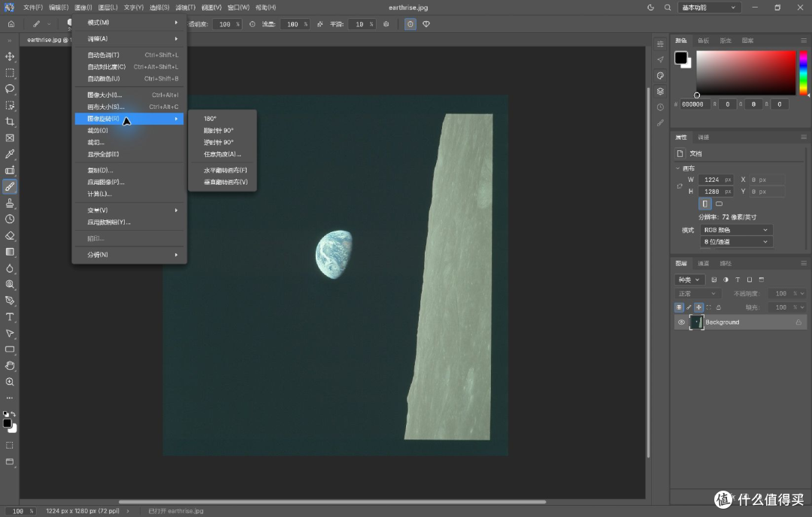812x517 pixels.
Task: Select 水平翻转画布(F) menu entry
Action: [x=226, y=171]
